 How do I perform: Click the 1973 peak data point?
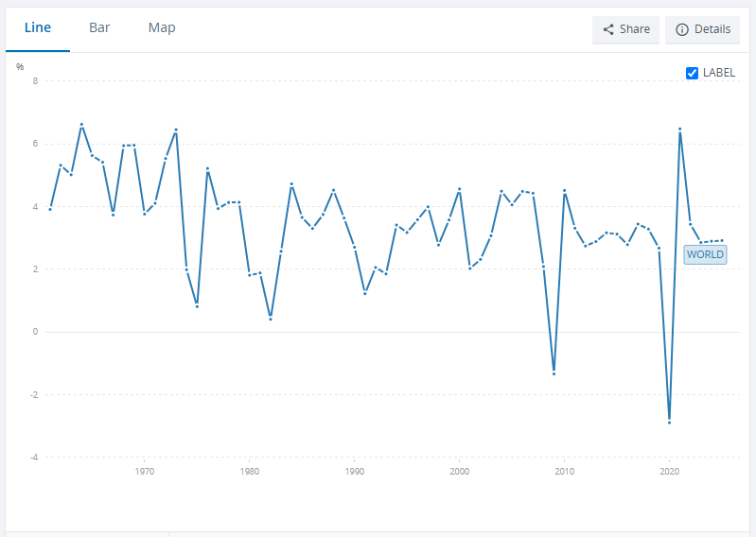tap(176, 130)
